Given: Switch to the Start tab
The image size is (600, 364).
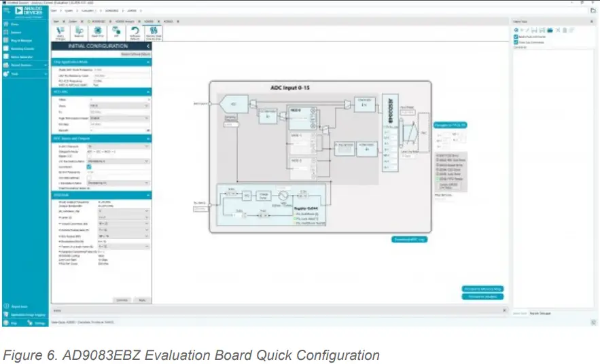Looking at the screenshot, I should tap(56, 22).
